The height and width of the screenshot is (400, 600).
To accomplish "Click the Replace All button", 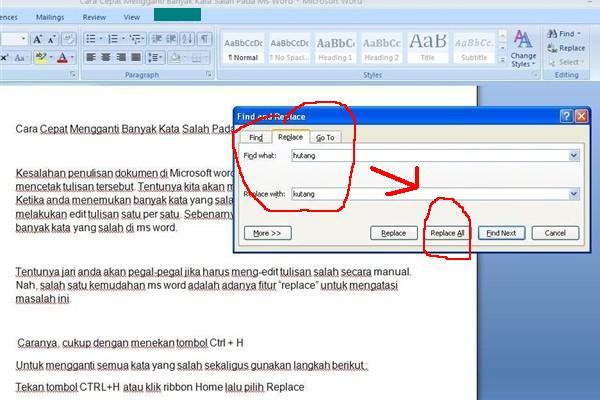I will pyautogui.click(x=447, y=233).
